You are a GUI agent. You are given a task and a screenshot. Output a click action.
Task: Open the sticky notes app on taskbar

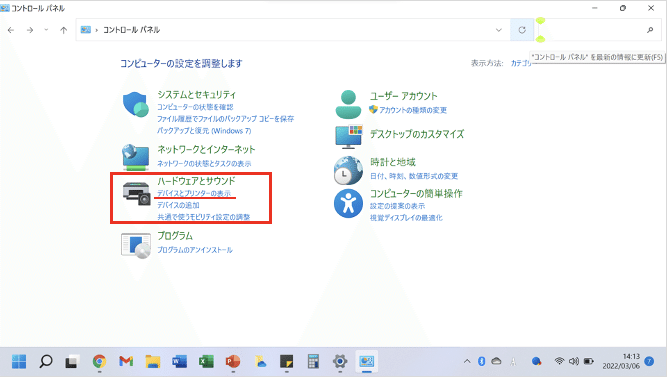click(x=286, y=362)
